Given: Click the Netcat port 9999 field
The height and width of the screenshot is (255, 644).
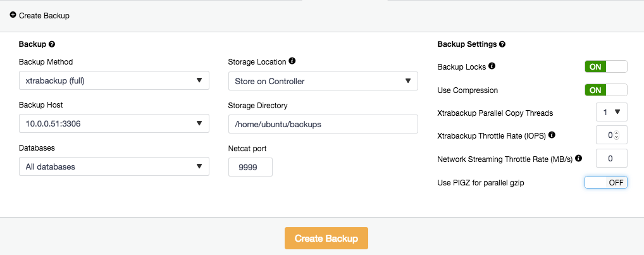Looking at the screenshot, I should click(x=250, y=167).
